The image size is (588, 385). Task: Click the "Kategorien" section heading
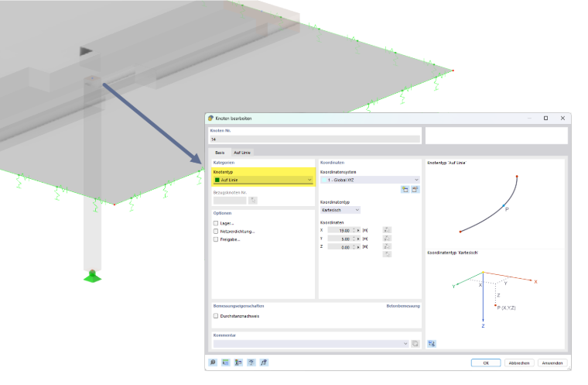(x=224, y=163)
